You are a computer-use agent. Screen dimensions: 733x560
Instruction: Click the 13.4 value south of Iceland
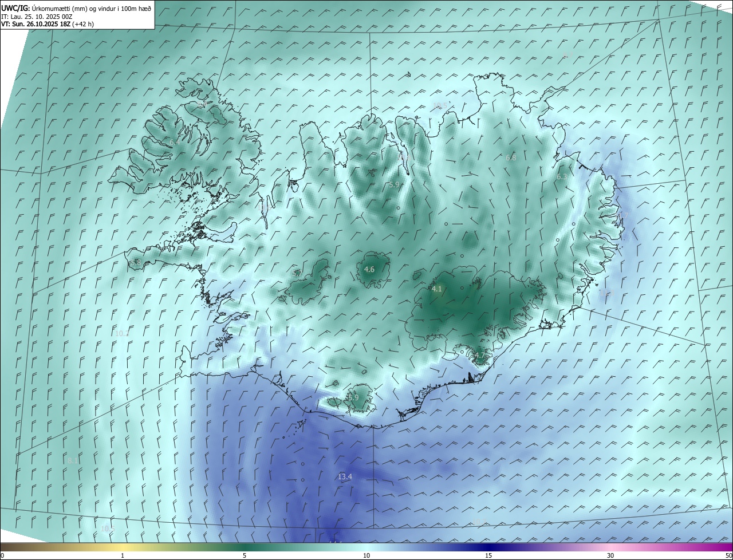coord(345,476)
